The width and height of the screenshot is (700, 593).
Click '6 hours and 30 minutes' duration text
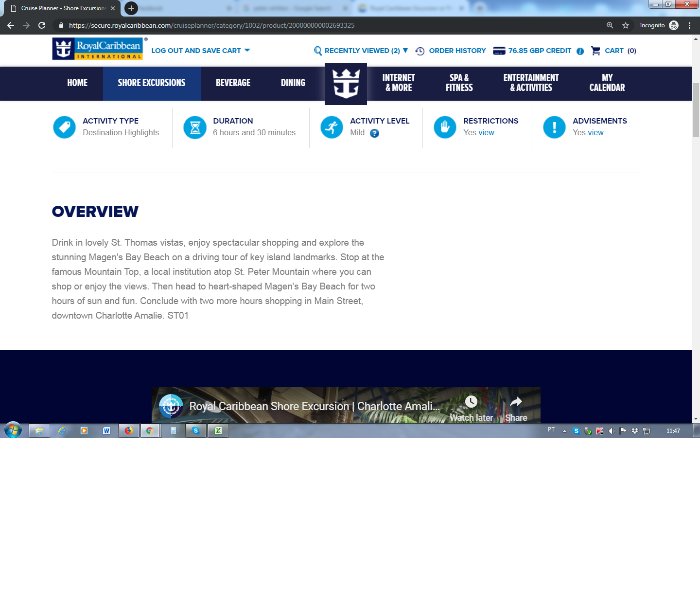254,133
